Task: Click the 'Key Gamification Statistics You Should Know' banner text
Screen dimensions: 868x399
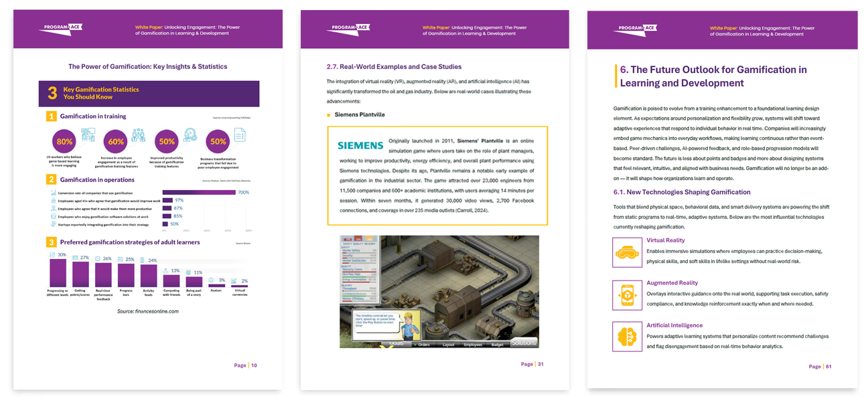Action: 101,93
